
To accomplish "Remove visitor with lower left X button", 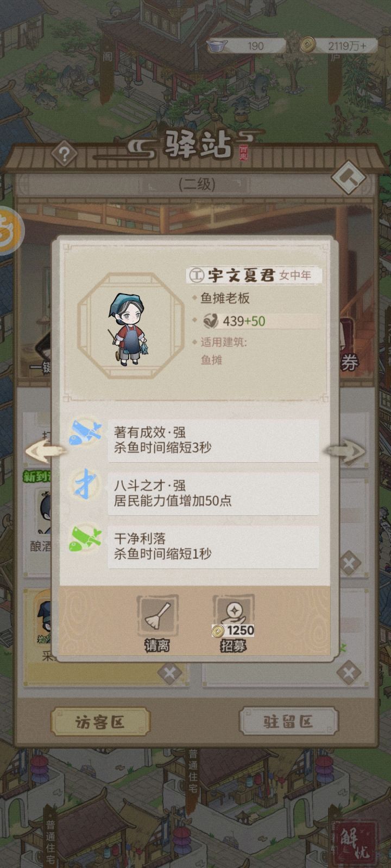I will coord(169,673).
